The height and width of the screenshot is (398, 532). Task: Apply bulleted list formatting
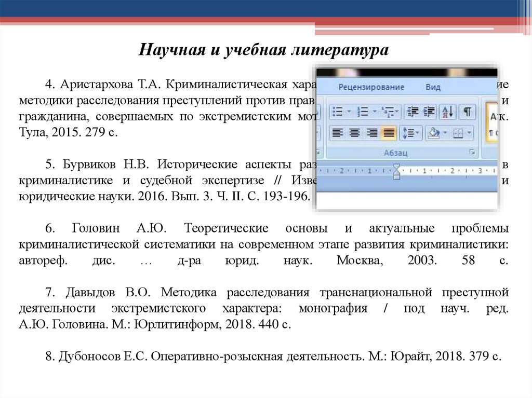pos(337,112)
